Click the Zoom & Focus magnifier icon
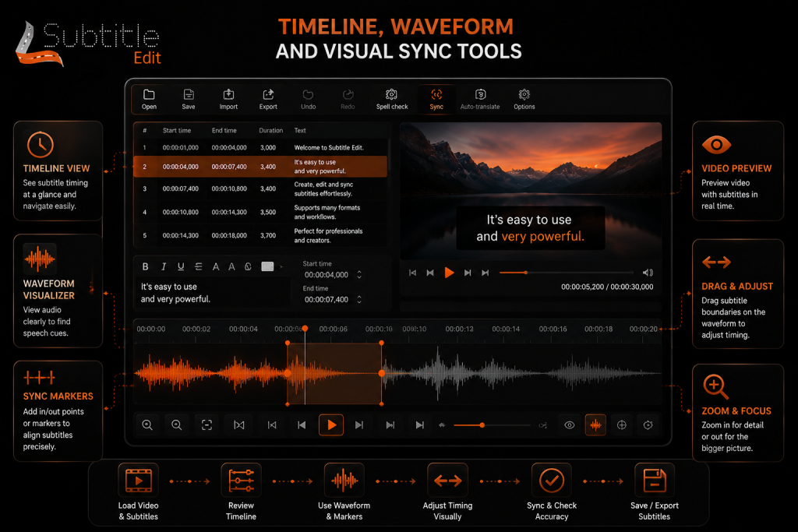798x532 pixels. tap(715, 387)
